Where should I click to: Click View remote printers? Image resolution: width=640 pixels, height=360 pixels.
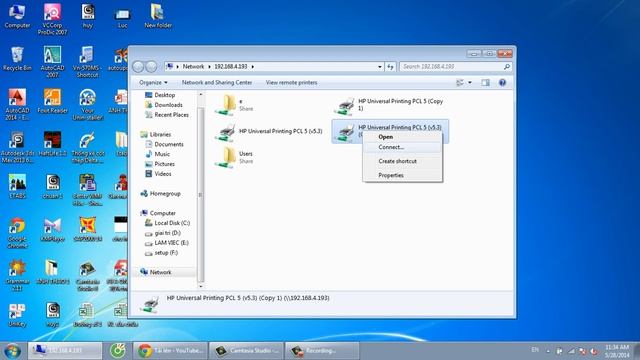(x=291, y=82)
